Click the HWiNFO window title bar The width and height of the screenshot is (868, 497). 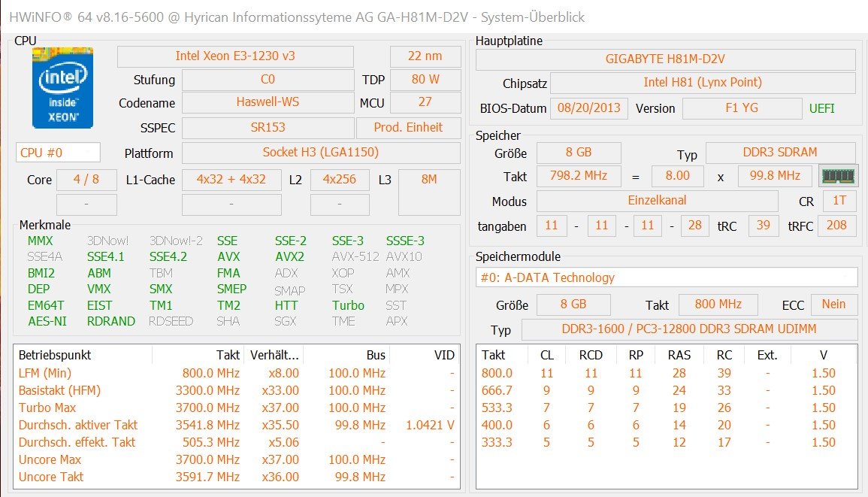point(434,17)
